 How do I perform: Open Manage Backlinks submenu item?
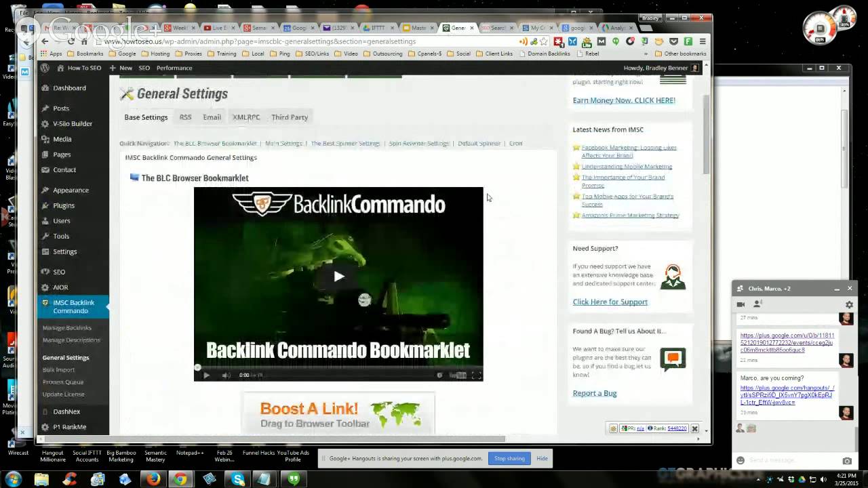point(66,328)
